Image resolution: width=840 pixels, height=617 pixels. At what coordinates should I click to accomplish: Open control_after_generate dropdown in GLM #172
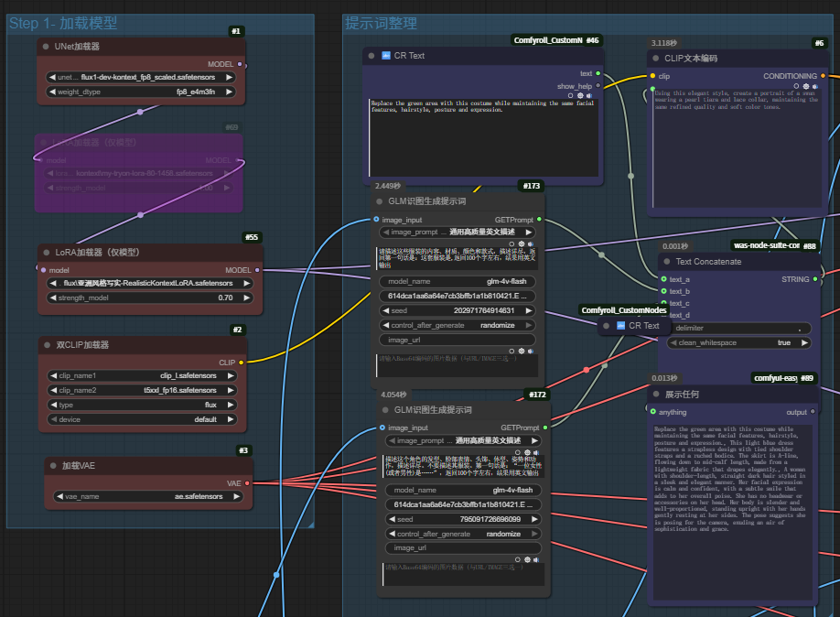point(463,534)
